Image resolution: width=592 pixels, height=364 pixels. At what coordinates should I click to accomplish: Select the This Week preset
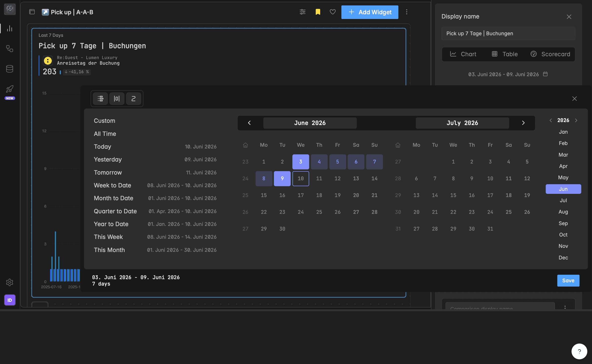(155, 237)
